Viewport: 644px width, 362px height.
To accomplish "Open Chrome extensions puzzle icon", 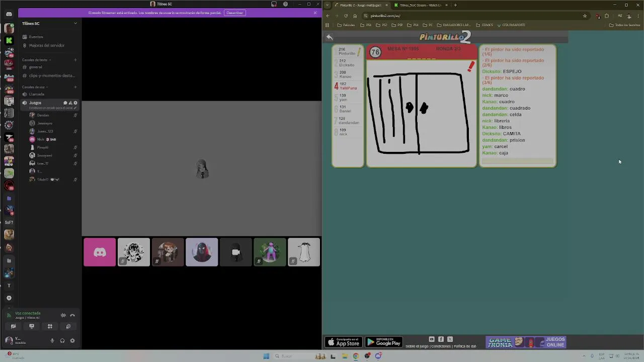I will pos(607,16).
